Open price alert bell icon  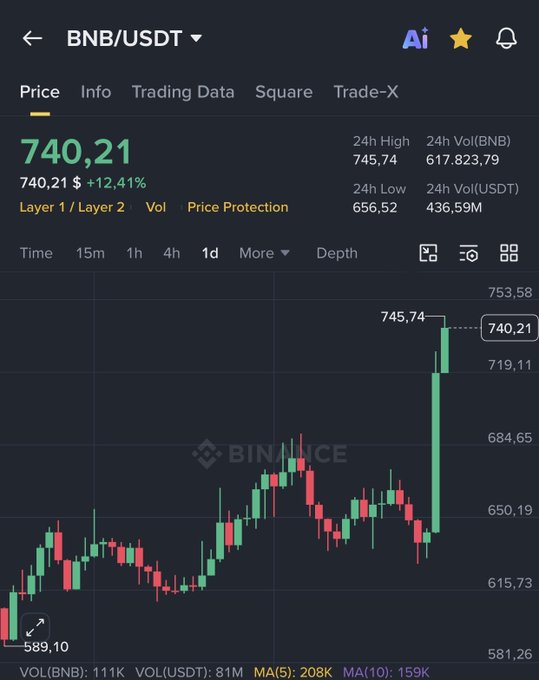(506, 38)
